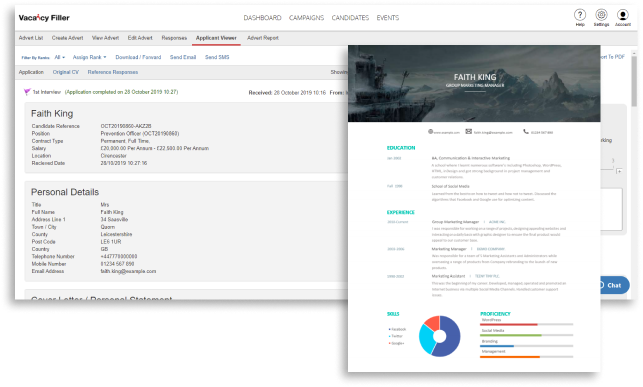Click the post code LE6 1UR

[111, 242]
